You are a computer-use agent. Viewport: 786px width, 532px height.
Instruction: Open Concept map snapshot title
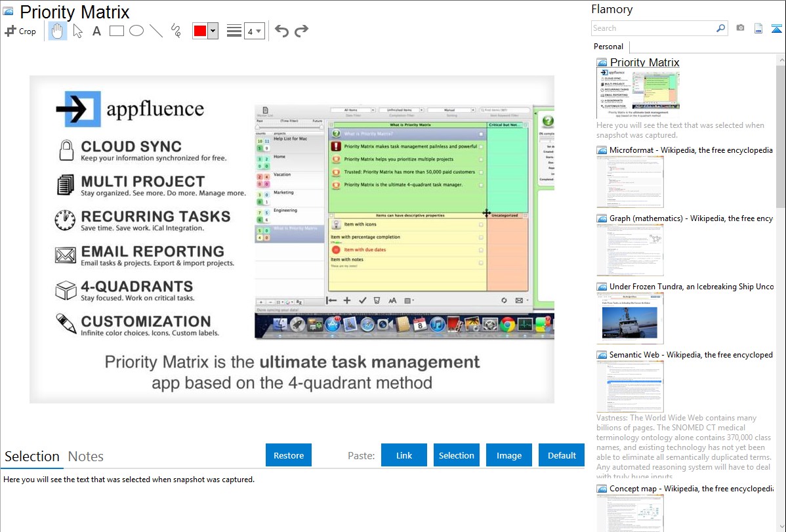point(691,488)
